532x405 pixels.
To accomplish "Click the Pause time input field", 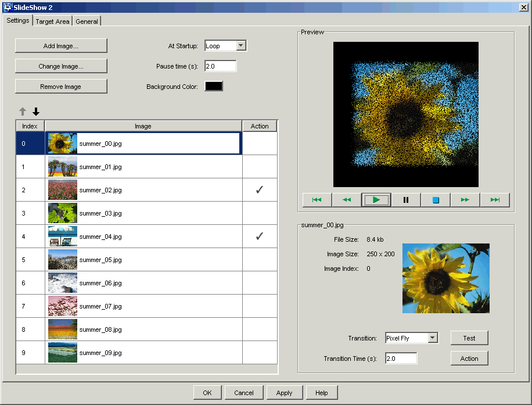I will click(220, 66).
